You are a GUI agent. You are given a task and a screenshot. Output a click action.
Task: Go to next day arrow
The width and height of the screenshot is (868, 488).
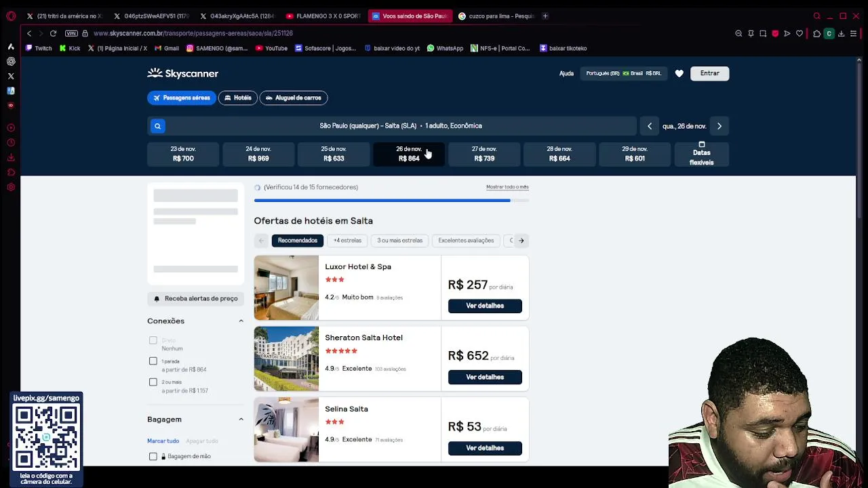pos(719,126)
